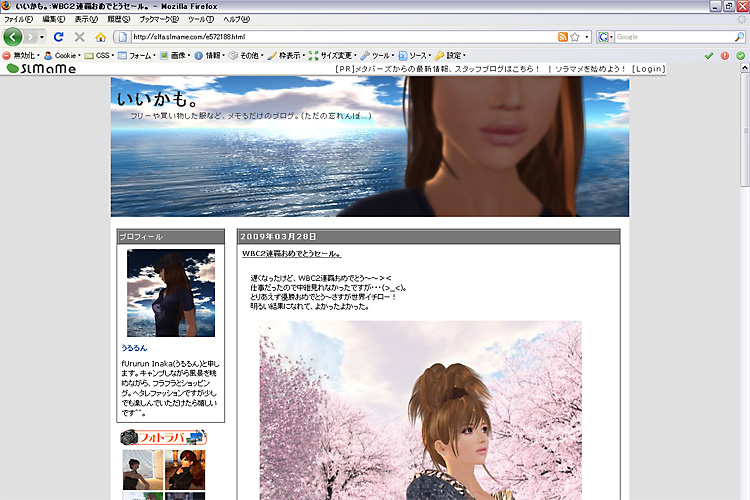Open the key 設定 developer toolbar dropdown
This screenshot has width=750, height=500.
[x=450, y=56]
